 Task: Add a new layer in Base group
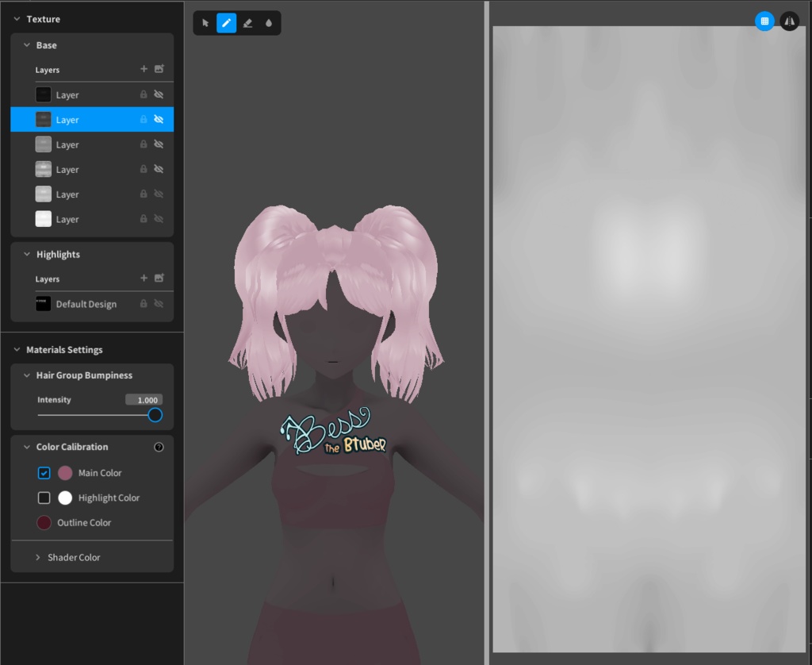(144, 70)
